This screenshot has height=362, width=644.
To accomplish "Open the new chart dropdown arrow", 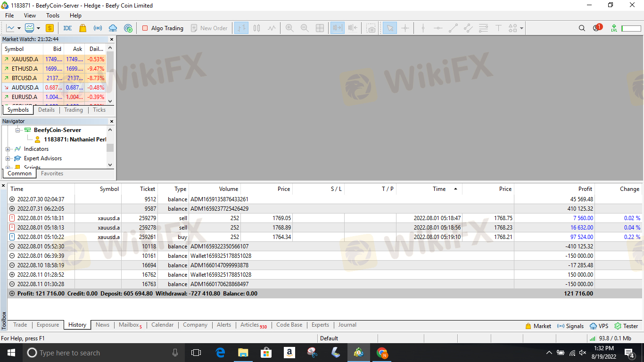I will tap(19, 28).
